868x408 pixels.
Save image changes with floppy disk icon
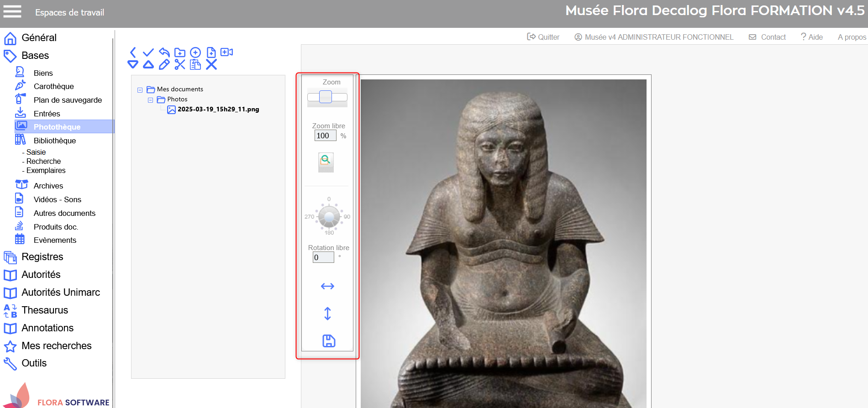(x=328, y=341)
